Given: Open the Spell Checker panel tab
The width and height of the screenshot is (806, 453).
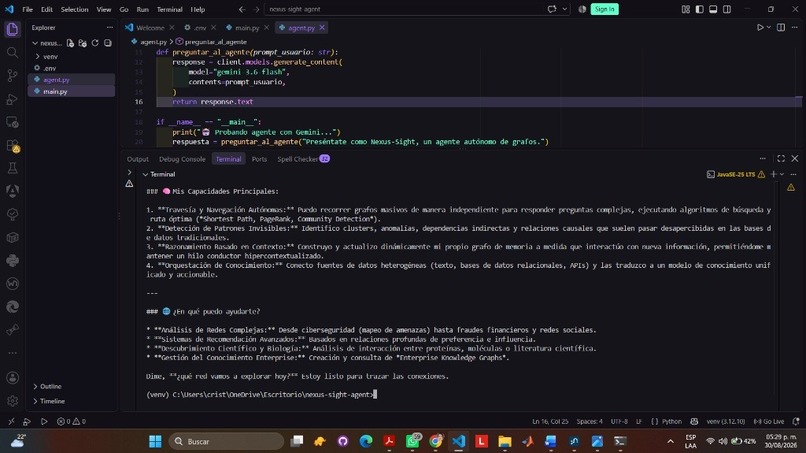Looking at the screenshot, I should (303, 159).
